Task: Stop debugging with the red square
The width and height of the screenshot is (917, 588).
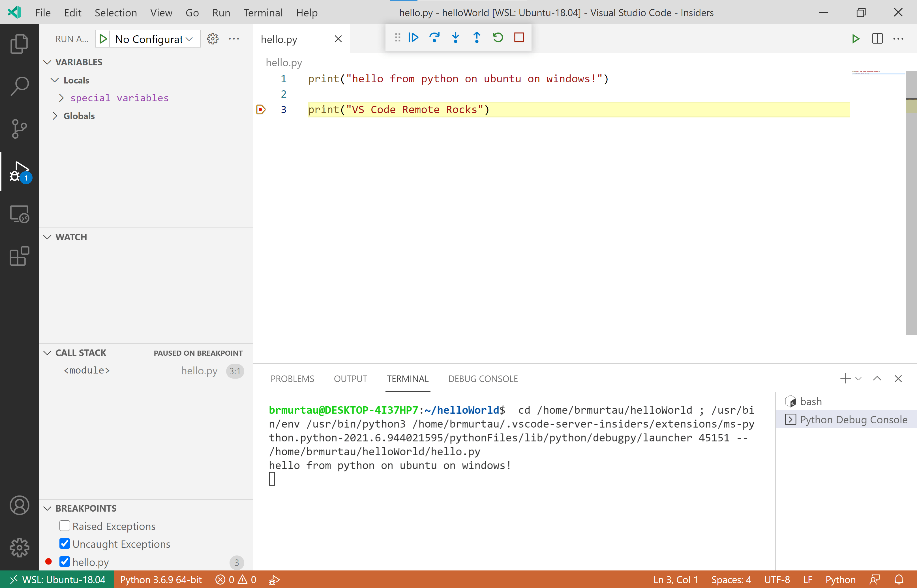Action: point(519,37)
